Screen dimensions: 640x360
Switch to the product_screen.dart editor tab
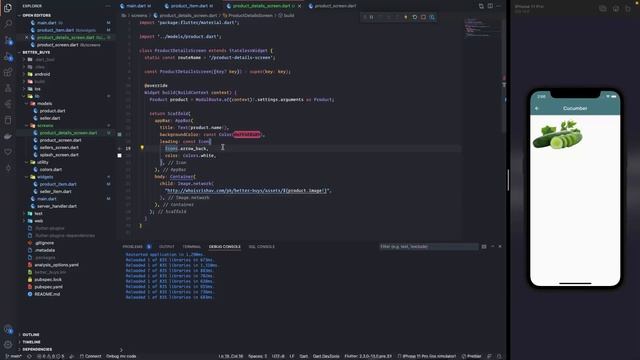(334, 6)
